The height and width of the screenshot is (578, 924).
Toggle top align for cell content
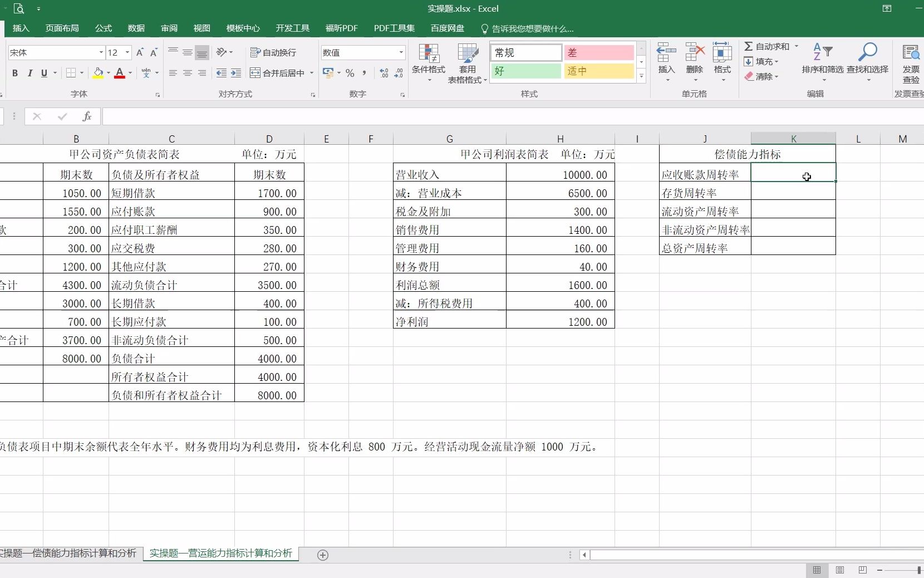click(x=173, y=52)
